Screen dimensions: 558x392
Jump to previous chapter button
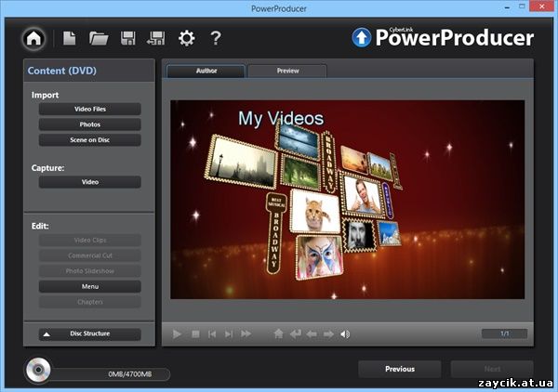(x=212, y=334)
